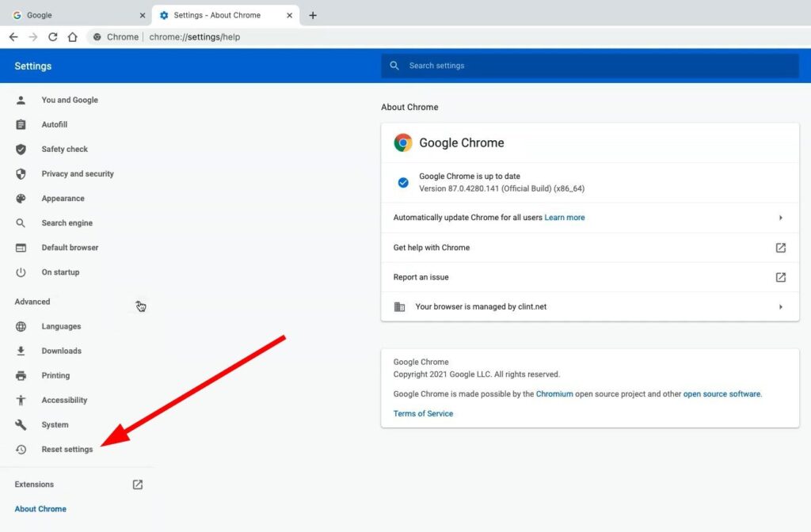Open the Terms of Service link
The height and width of the screenshot is (532, 811).
[423, 413]
